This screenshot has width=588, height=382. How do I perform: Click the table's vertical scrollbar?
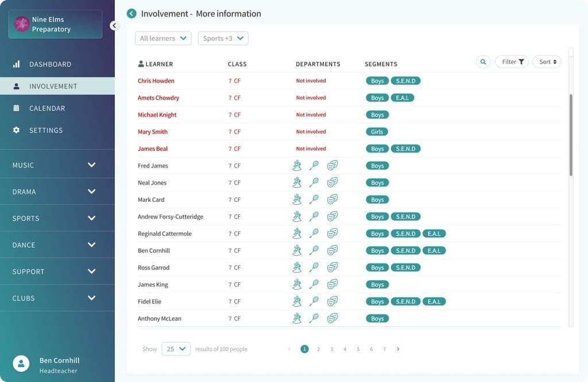tap(571, 135)
